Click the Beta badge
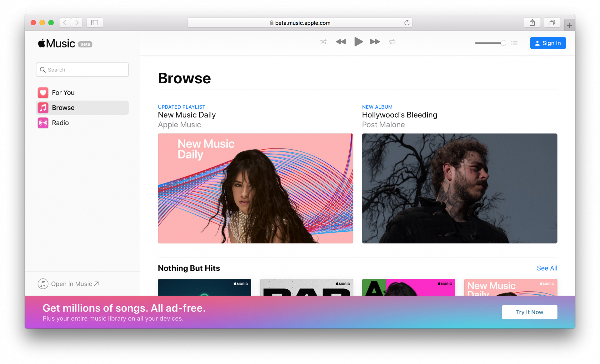Viewport: 600px width, 364px height. coord(85,44)
